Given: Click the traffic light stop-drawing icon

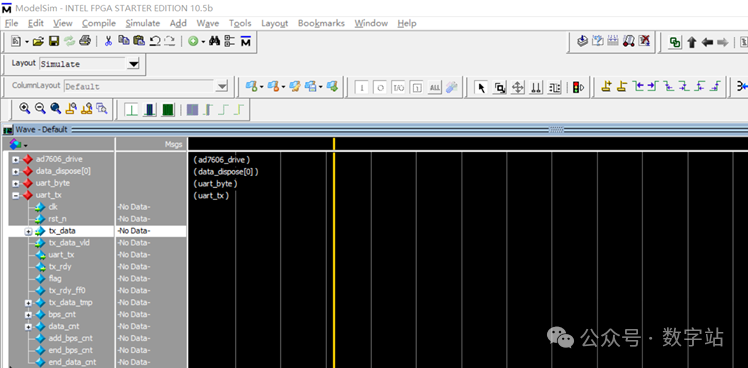Looking at the screenshot, I should pyautogui.click(x=579, y=87).
